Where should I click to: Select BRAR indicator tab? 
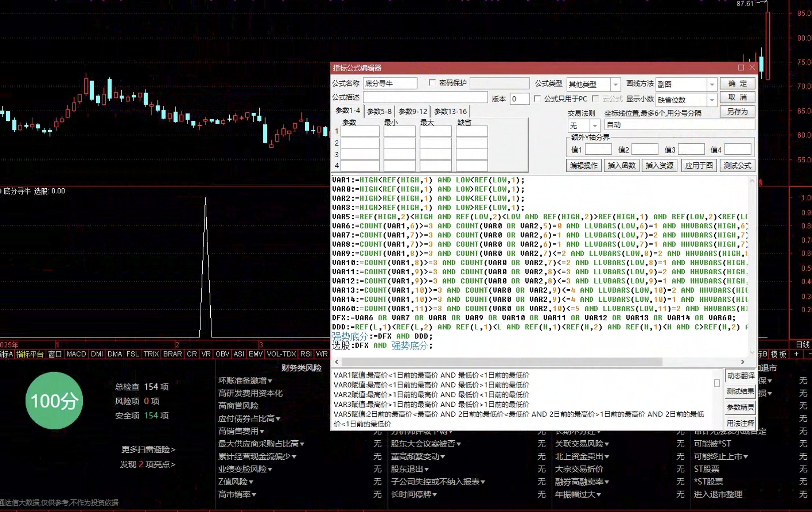(172, 354)
